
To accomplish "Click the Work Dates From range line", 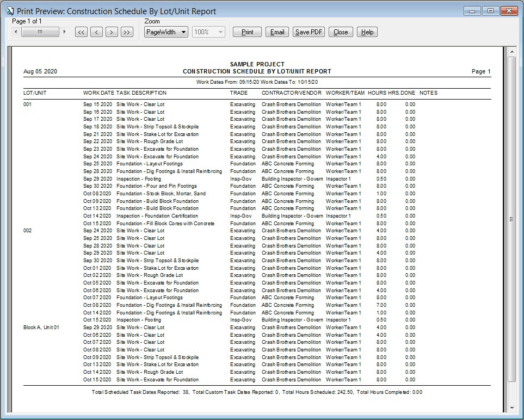I will 257,82.
